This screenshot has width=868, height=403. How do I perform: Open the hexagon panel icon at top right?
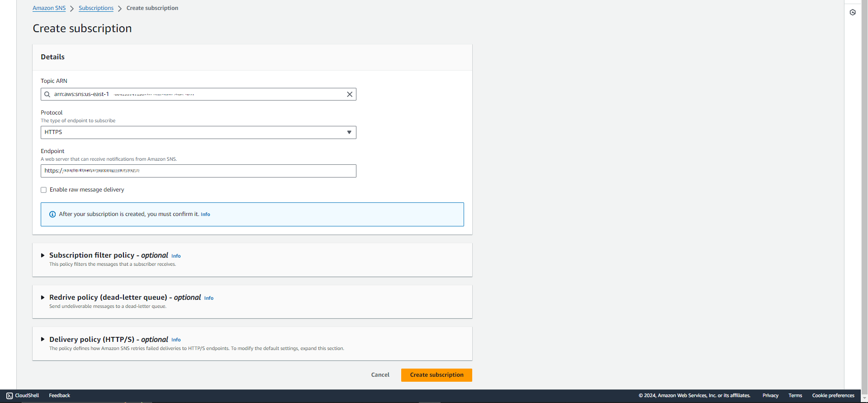853,12
